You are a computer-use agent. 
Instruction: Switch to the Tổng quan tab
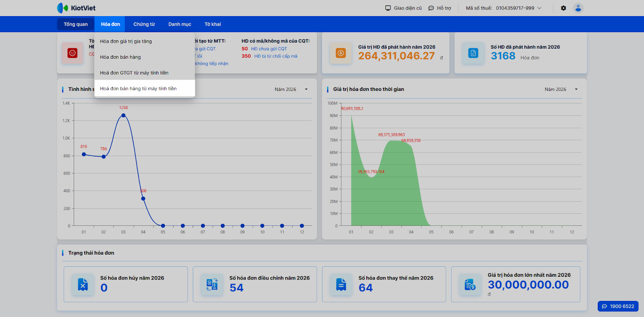coord(76,24)
